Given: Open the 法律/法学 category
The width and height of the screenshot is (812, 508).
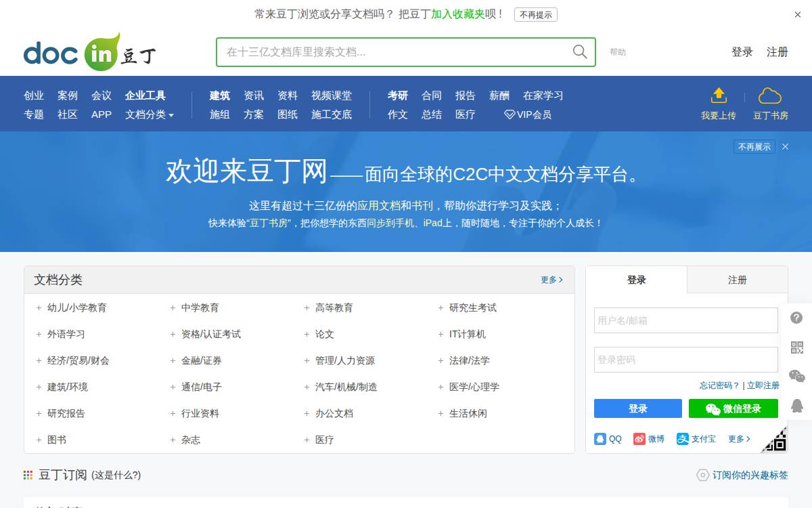Looking at the screenshot, I should pyautogui.click(x=470, y=361).
